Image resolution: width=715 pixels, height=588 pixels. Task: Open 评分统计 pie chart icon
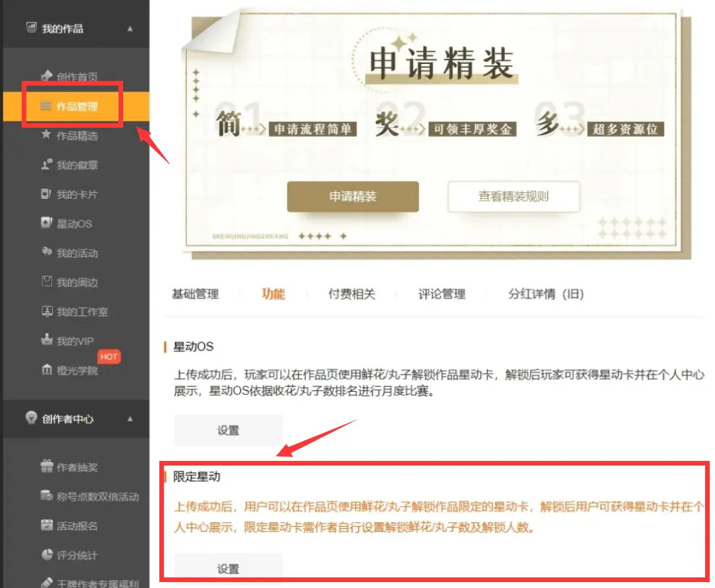click(x=46, y=555)
